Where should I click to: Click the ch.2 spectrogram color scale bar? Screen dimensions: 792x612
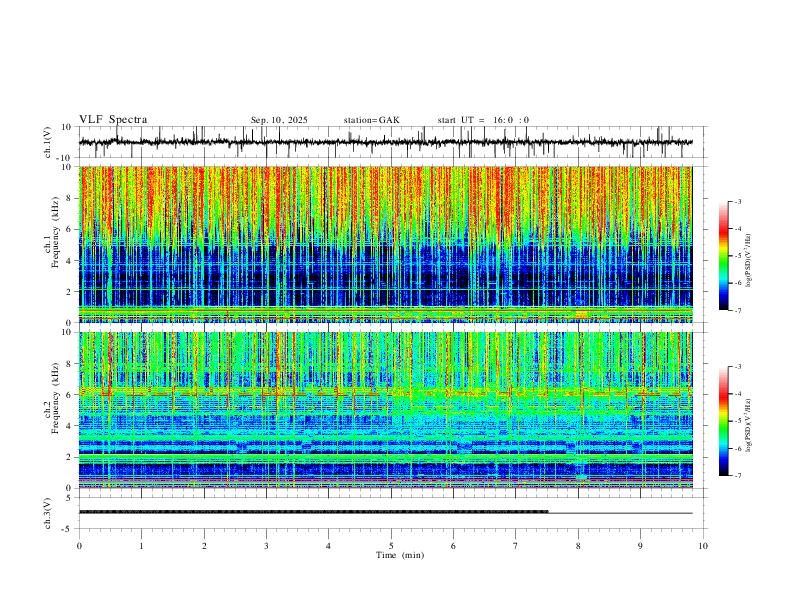point(724,421)
